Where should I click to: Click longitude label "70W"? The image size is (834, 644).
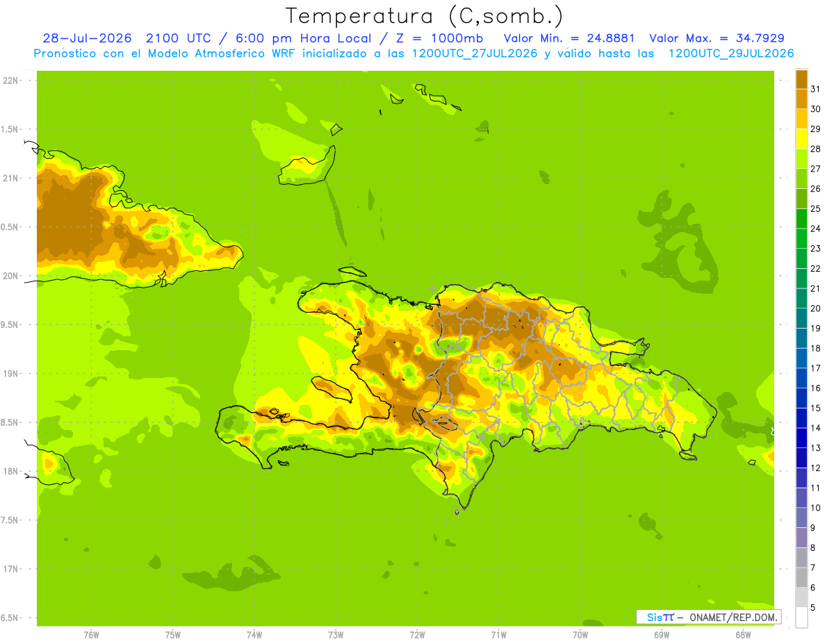tap(580, 635)
